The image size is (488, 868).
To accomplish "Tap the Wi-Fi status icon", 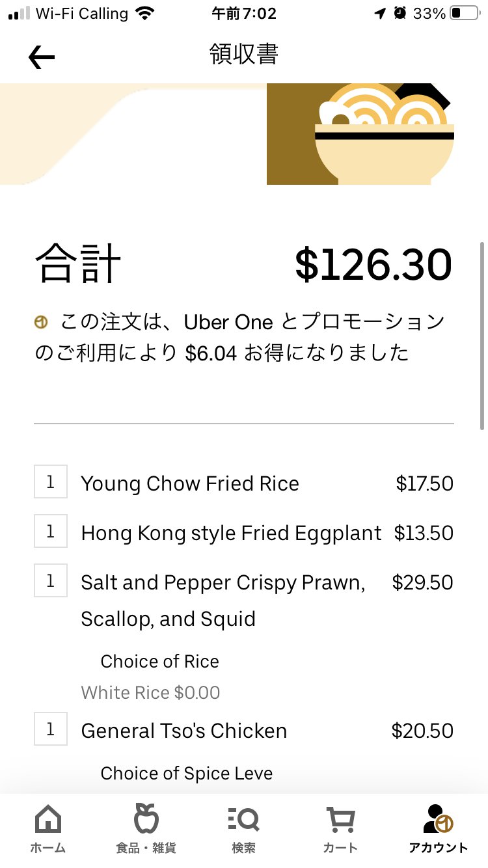I will click(146, 14).
